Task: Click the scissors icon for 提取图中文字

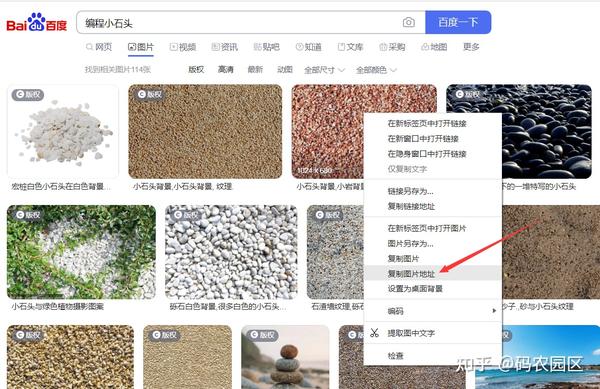Action: click(374, 333)
